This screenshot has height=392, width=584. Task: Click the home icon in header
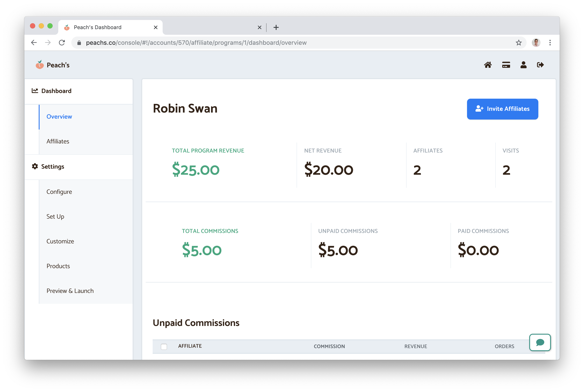(x=488, y=65)
